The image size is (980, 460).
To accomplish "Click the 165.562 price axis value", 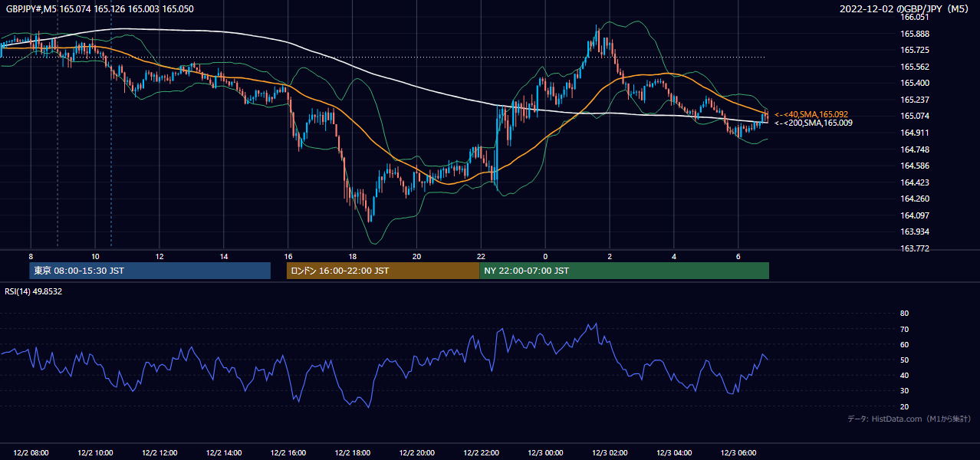I will click(915, 67).
